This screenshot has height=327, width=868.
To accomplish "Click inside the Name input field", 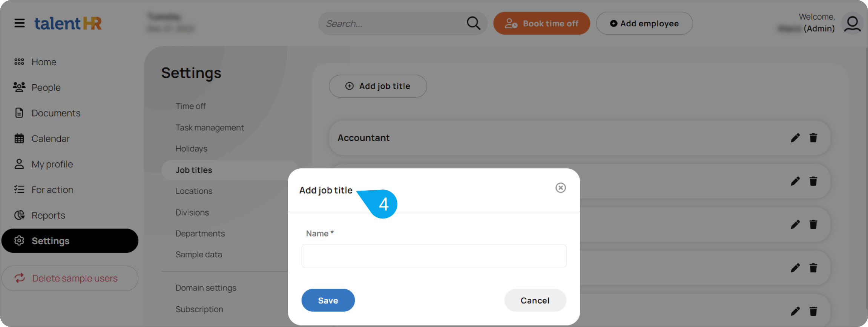I will [x=434, y=256].
